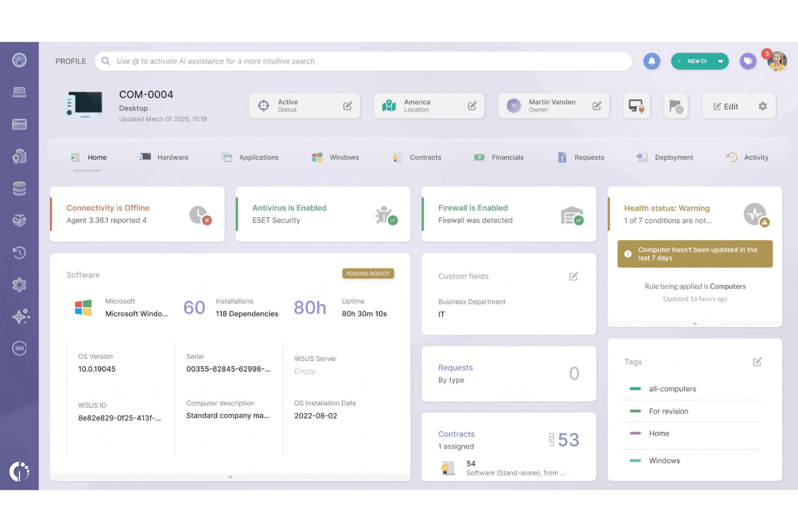This screenshot has height=532, width=798.
Task: Open the purple tags icon in header
Action: (748, 61)
